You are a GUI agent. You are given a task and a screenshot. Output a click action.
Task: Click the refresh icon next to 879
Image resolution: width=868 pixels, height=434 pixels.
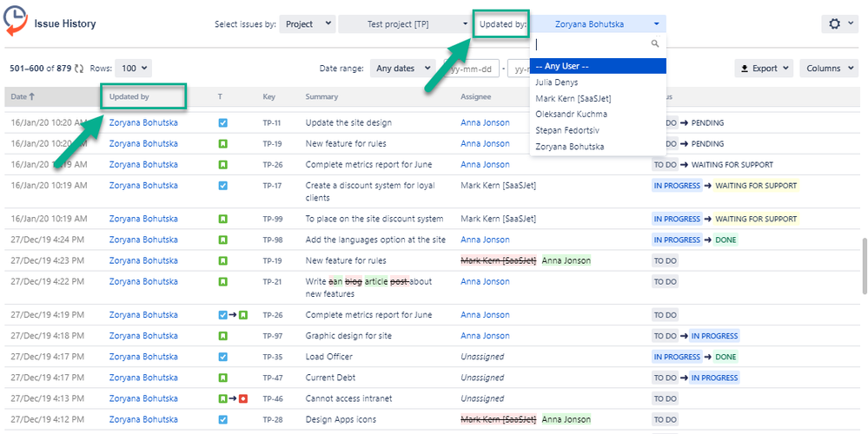point(79,69)
